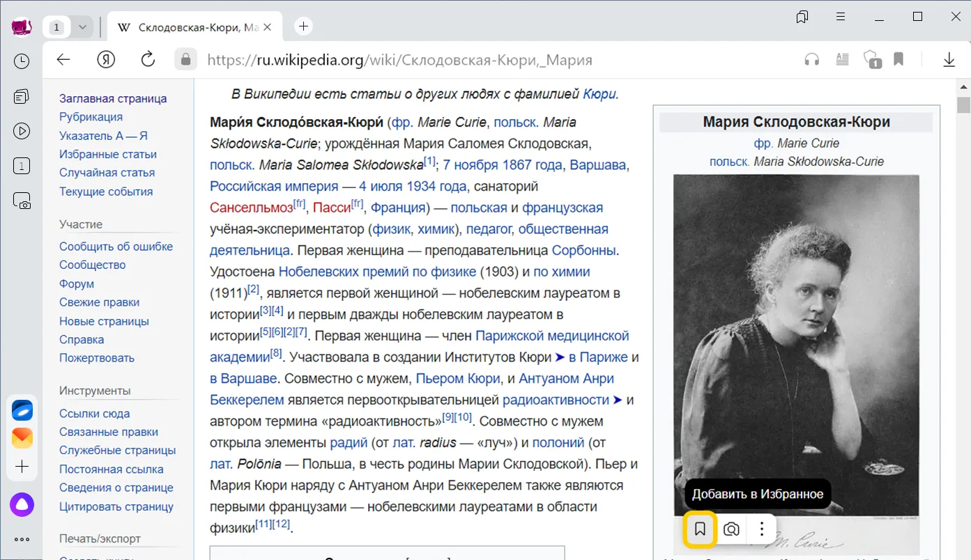971x560 pixels.
Task: Open the red Сансельмоз link
Action: pyautogui.click(x=252, y=208)
